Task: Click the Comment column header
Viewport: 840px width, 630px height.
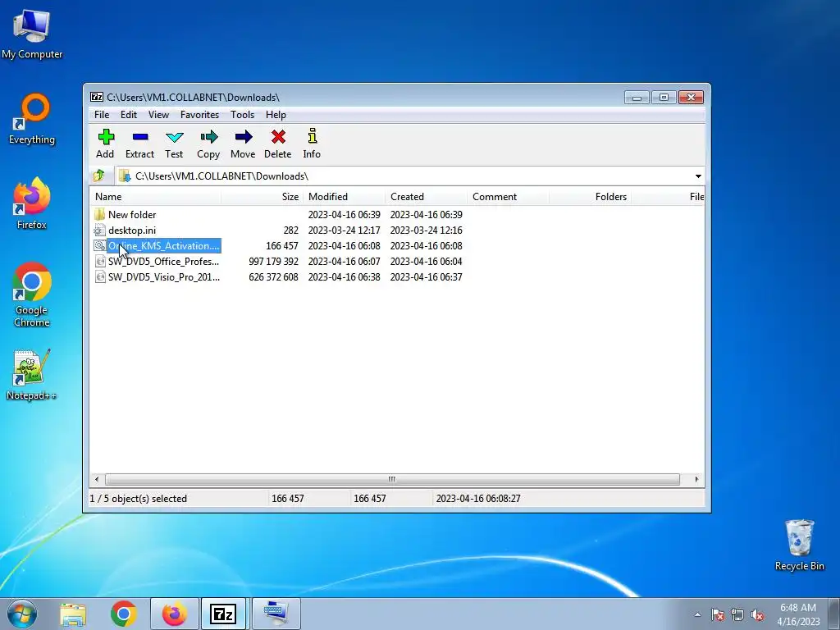Action: pyautogui.click(x=508, y=197)
